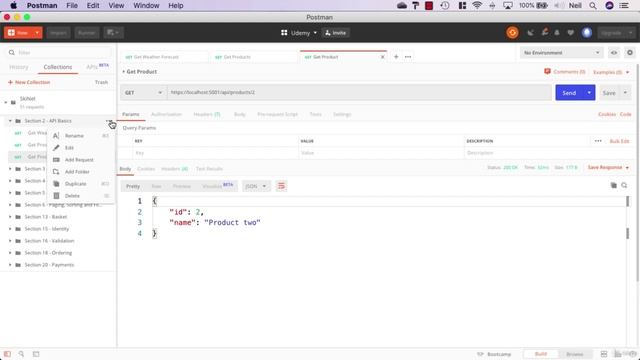Open the new window icon button

(x=113, y=33)
